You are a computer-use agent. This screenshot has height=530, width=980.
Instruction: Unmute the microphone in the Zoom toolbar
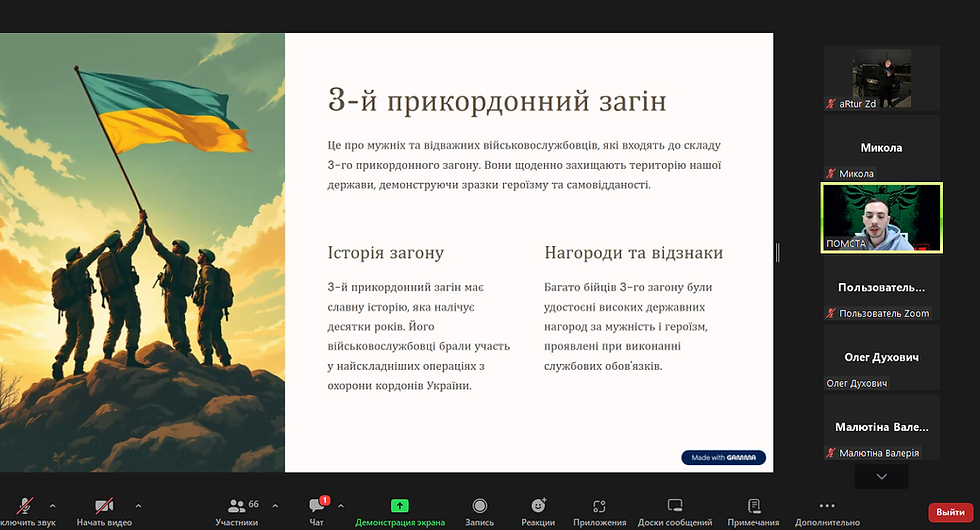[25, 506]
